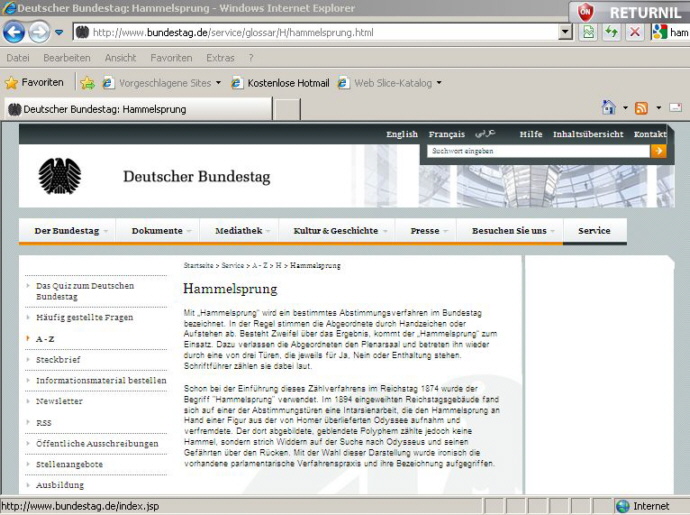
Task: Open the Kultur & Geschichte dropdown menu
Action: click(x=340, y=231)
